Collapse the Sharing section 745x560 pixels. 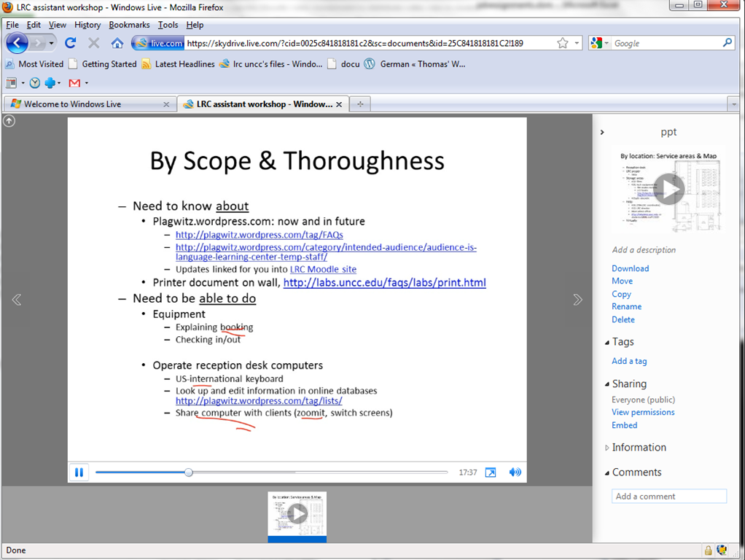tap(607, 384)
